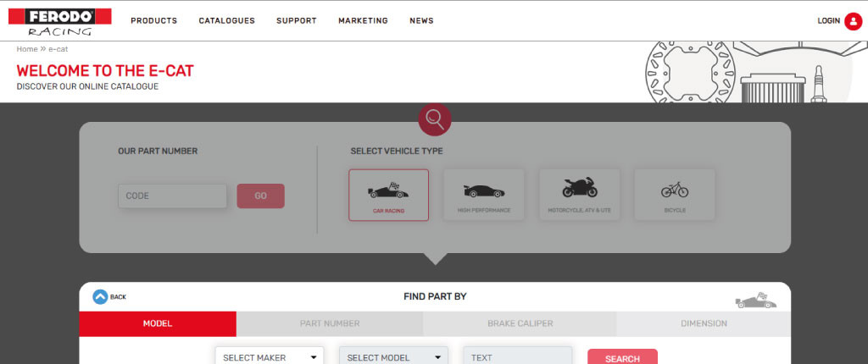Click the BACK label
The image size is (868, 364).
(x=118, y=297)
